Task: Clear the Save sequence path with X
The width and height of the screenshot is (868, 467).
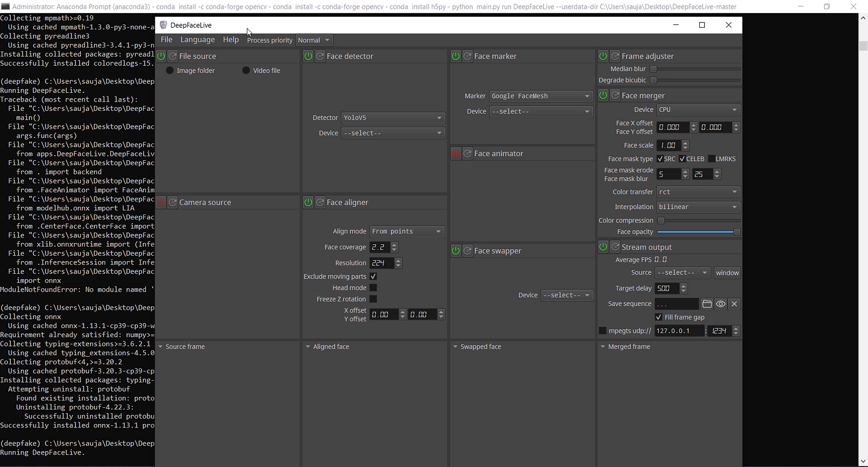Action: click(734, 304)
